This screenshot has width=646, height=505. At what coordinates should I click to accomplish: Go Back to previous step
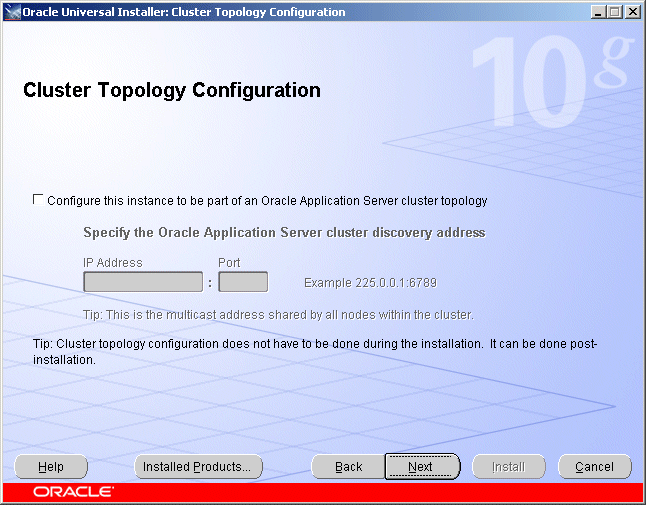(x=349, y=467)
